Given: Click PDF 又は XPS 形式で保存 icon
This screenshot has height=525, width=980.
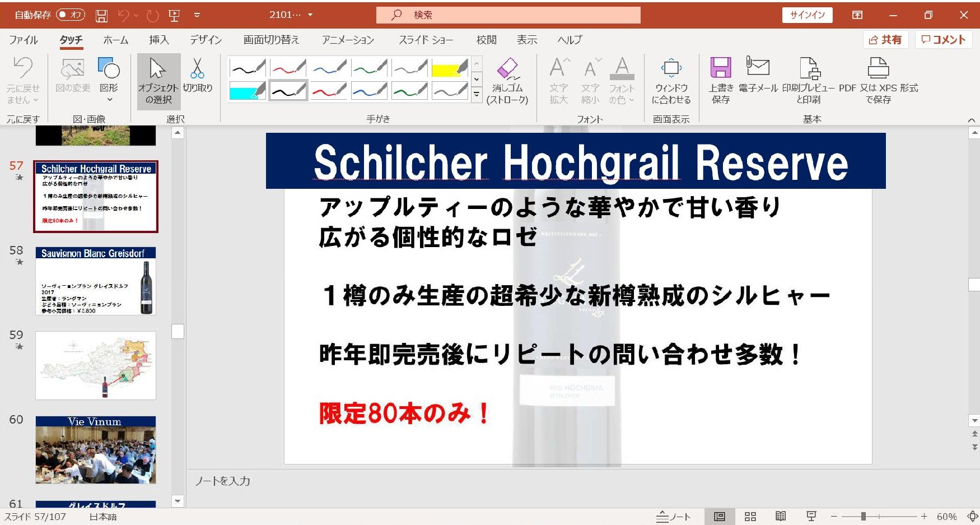Looking at the screenshot, I should tap(878, 81).
